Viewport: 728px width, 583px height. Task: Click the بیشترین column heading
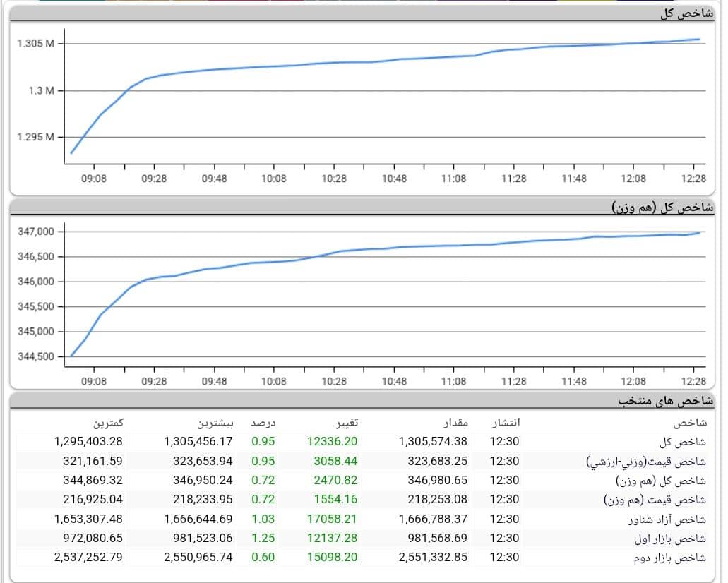[x=215, y=423]
